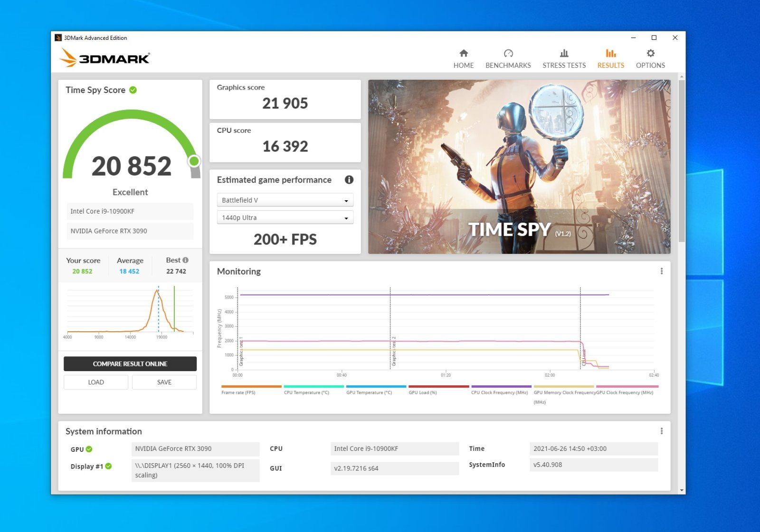Click the LOAD button

click(96, 383)
